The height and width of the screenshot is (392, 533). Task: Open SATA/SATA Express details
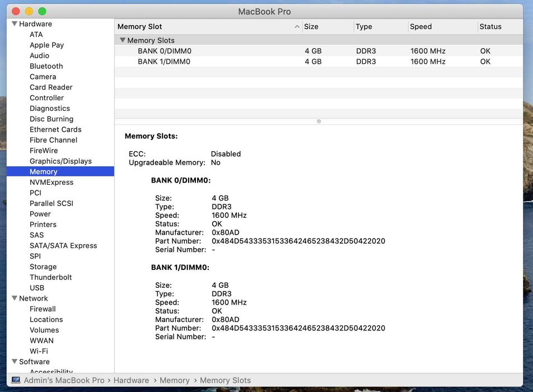pos(63,245)
